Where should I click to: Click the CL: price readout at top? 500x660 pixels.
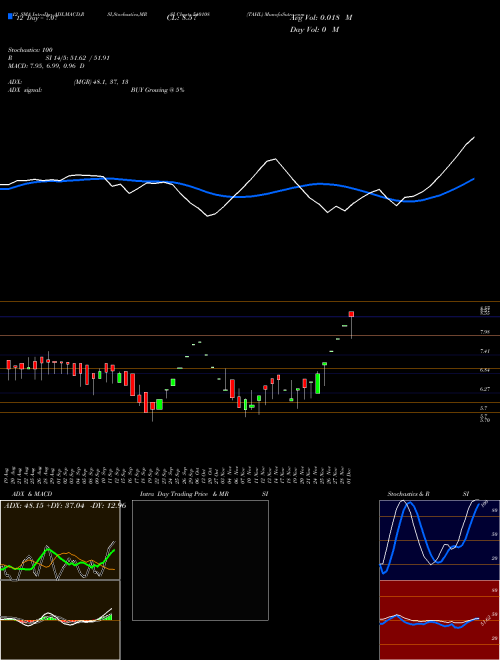pos(182,18)
